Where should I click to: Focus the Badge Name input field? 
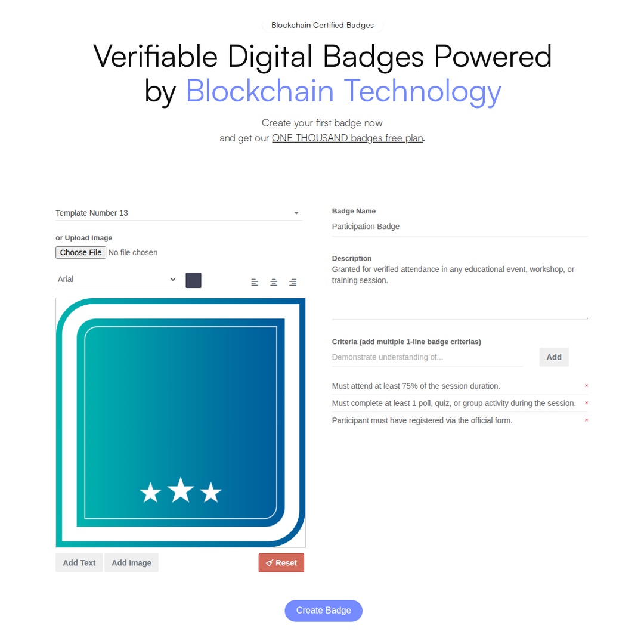(x=459, y=227)
